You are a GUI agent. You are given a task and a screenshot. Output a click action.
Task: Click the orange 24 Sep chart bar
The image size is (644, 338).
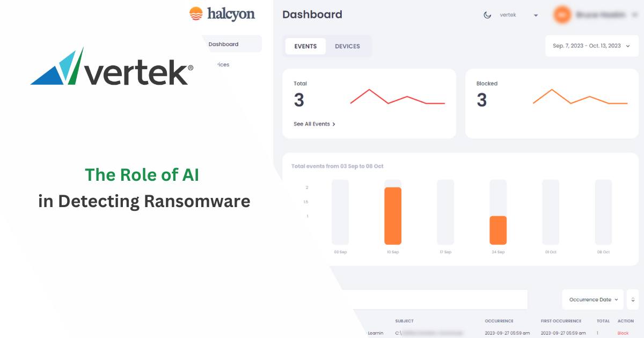(498, 230)
